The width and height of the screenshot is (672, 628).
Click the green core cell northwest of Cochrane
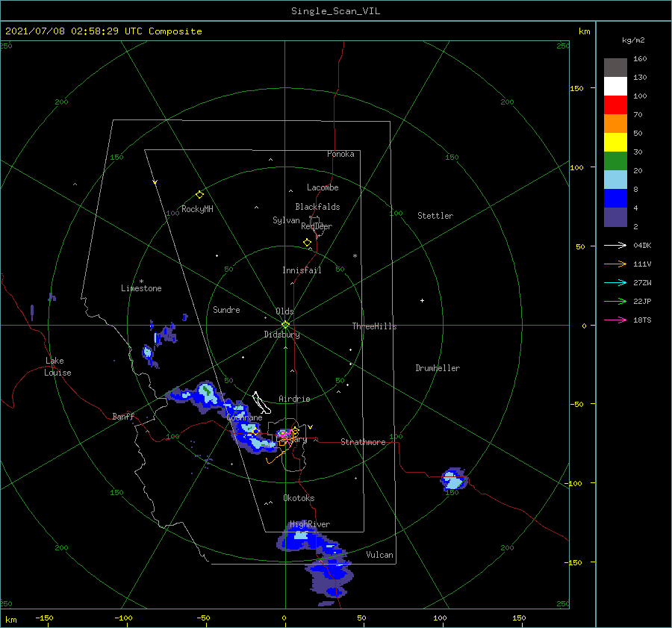click(x=207, y=391)
